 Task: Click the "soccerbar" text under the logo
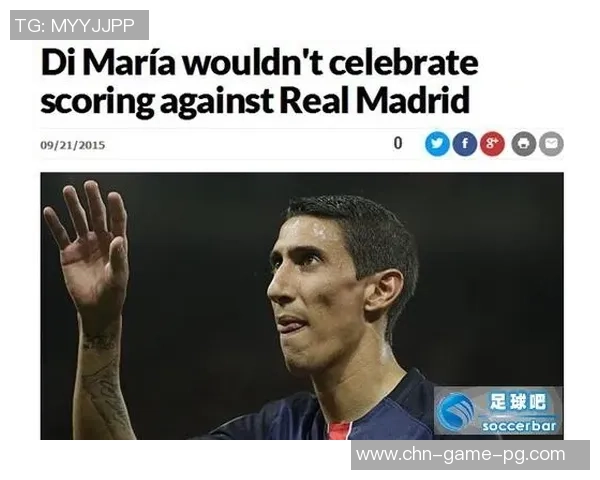[519, 426]
